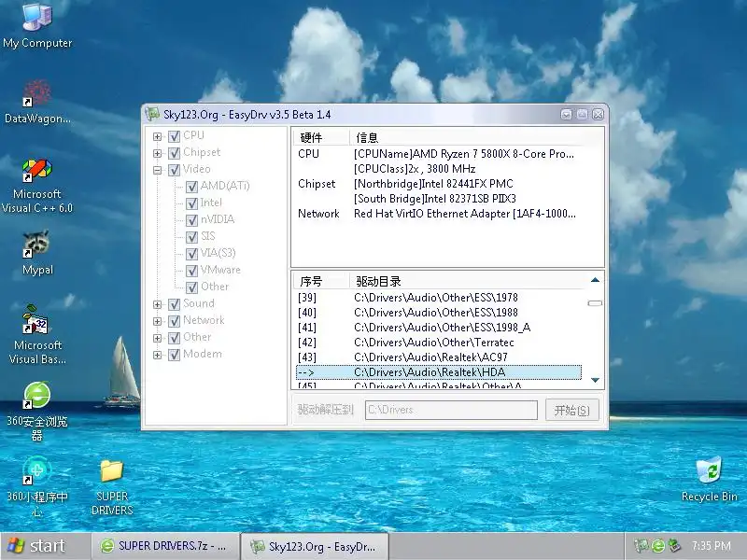This screenshot has height=560, width=747.
Task: Uncheck the AMD(ATi) video driver checkbox
Action: pos(191,187)
